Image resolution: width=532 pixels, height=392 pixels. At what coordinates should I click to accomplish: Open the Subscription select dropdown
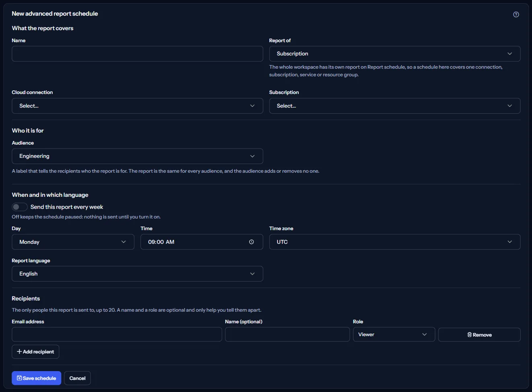(x=394, y=106)
